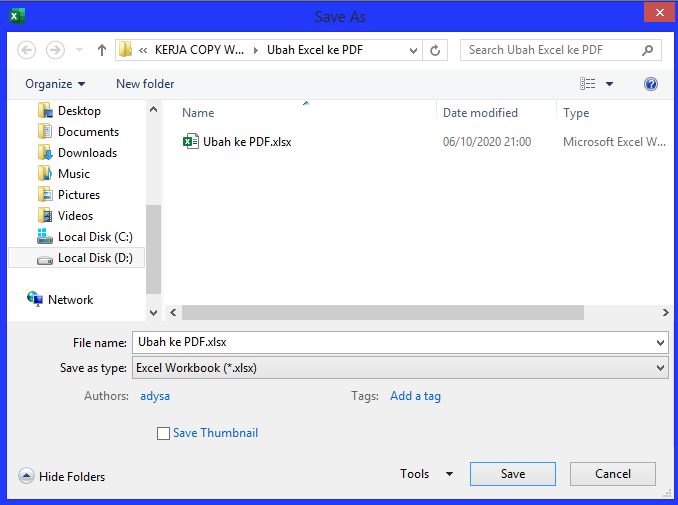
Task: Click the Search Ubah Excel ke PDF box
Action: point(560,50)
